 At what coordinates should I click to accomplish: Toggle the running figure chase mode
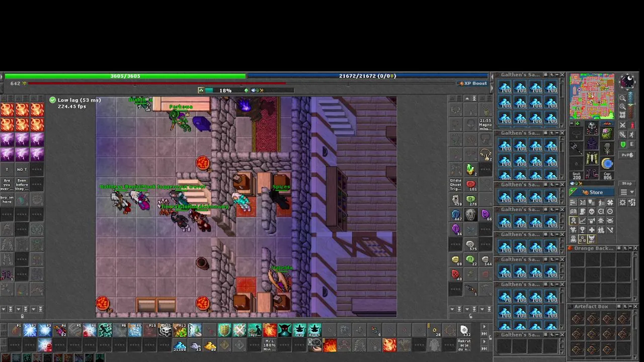pos(632,134)
